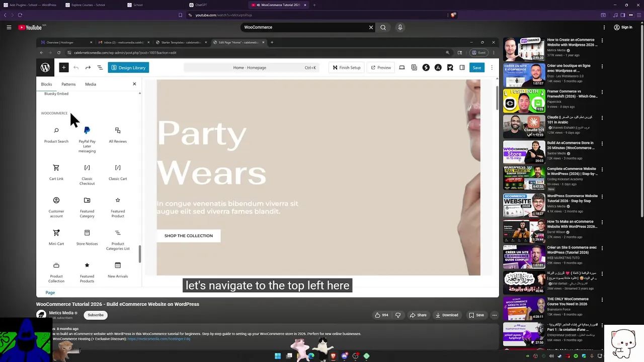Open the YouTube hamburger guide menu
The height and width of the screenshot is (362, 644).
(9, 27)
